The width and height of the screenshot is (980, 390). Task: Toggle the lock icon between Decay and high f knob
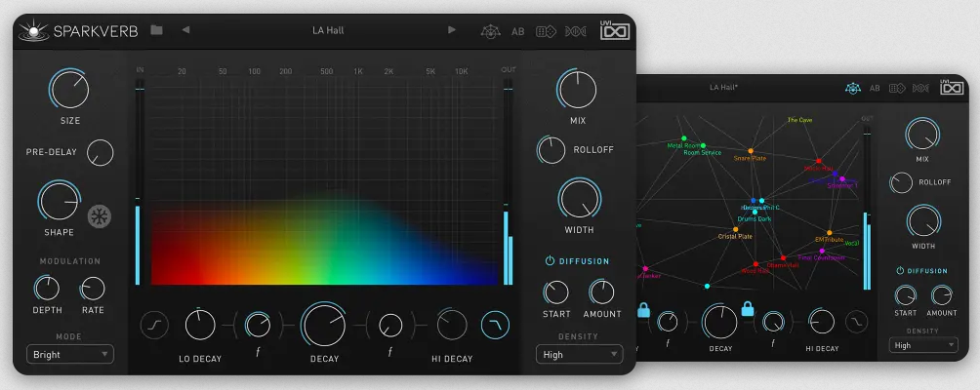pos(748,308)
